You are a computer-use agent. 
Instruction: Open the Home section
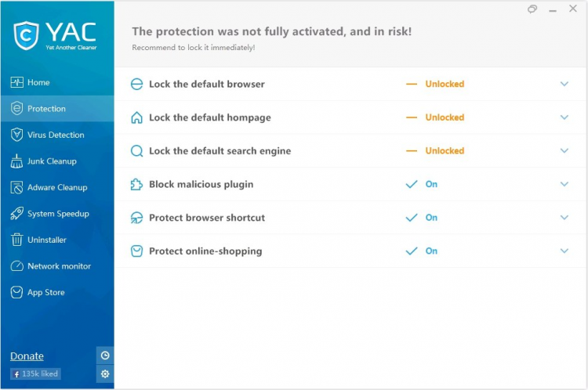pos(38,82)
